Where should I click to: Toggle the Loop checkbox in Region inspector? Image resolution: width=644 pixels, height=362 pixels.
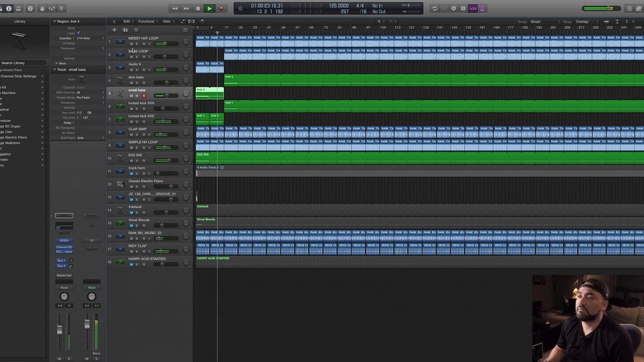tap(78, 33)
